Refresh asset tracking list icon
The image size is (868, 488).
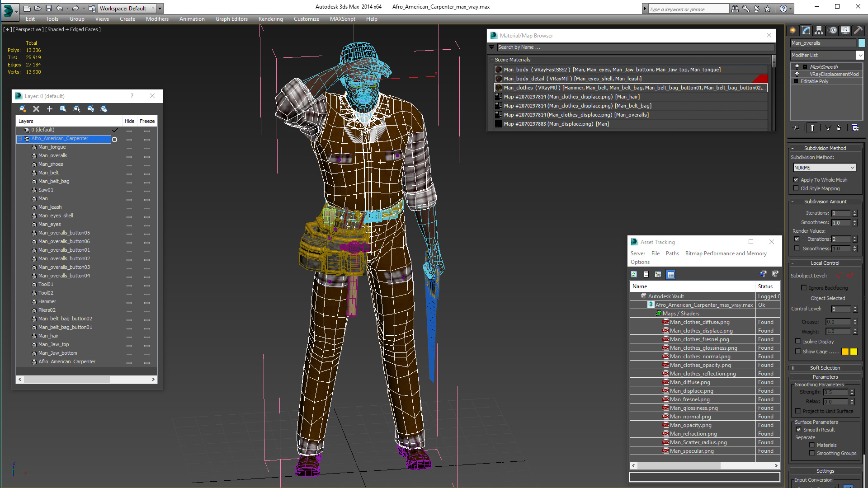(634, 274)
